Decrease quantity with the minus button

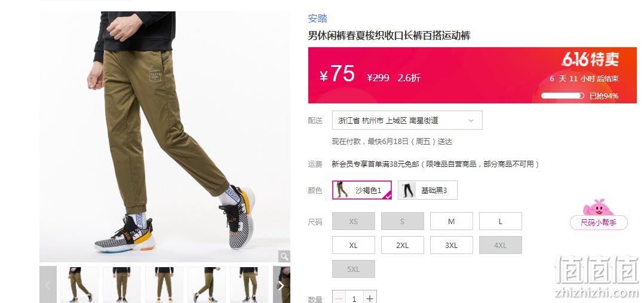tap(339, 298)
